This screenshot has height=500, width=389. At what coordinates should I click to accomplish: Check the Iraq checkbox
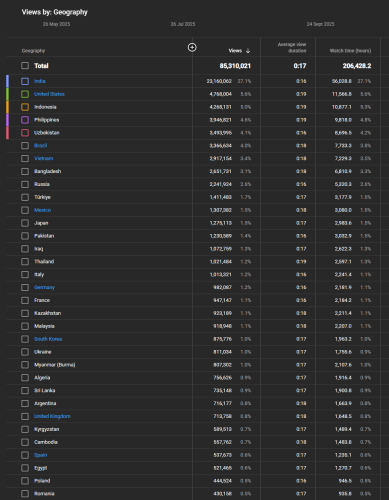(25, 249)
